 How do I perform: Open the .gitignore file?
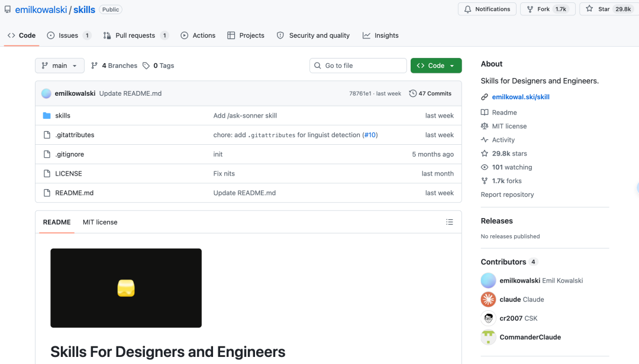point(70,154)
